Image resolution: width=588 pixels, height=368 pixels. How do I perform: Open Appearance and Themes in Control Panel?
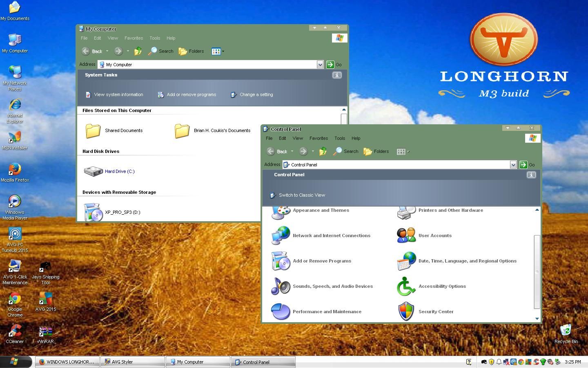point(321,210)
